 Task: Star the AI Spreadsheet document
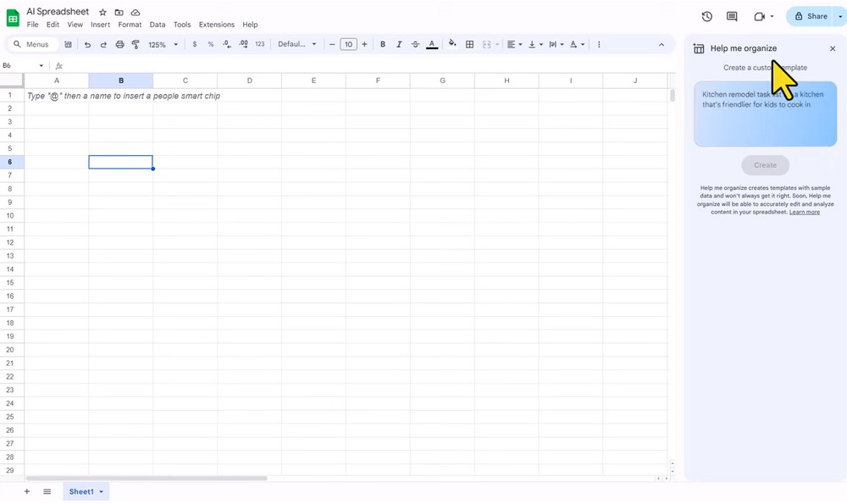click(x=102, y=13)
